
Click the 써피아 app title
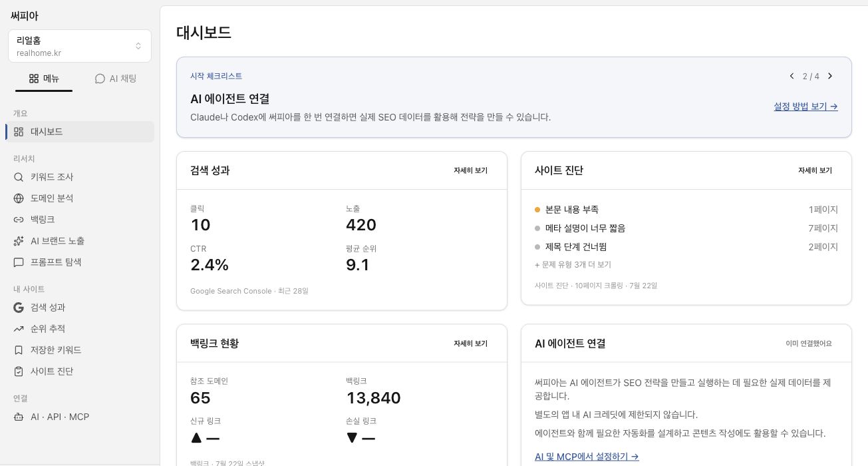click(x=25, y=15)
